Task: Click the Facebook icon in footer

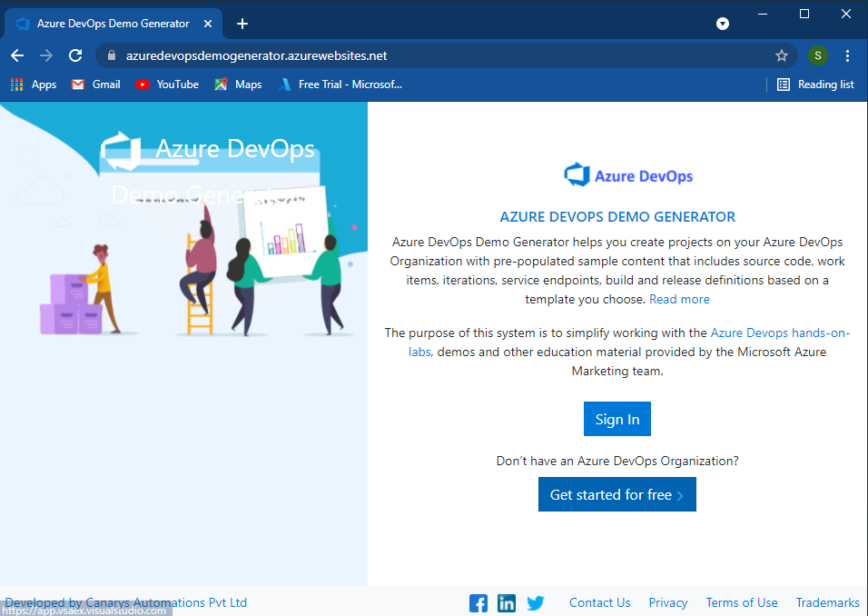Action: tap(478, 602)
